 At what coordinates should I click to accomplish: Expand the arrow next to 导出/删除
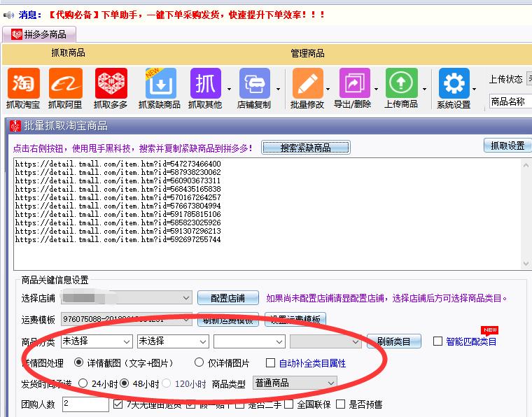pyautogui.click(x=376, y=89)
